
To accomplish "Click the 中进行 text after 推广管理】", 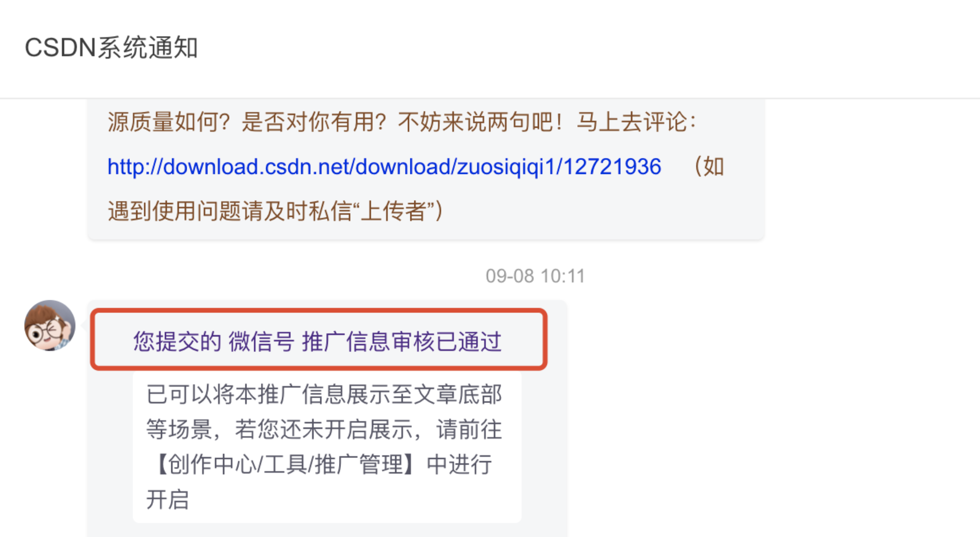I will point(460,465).
